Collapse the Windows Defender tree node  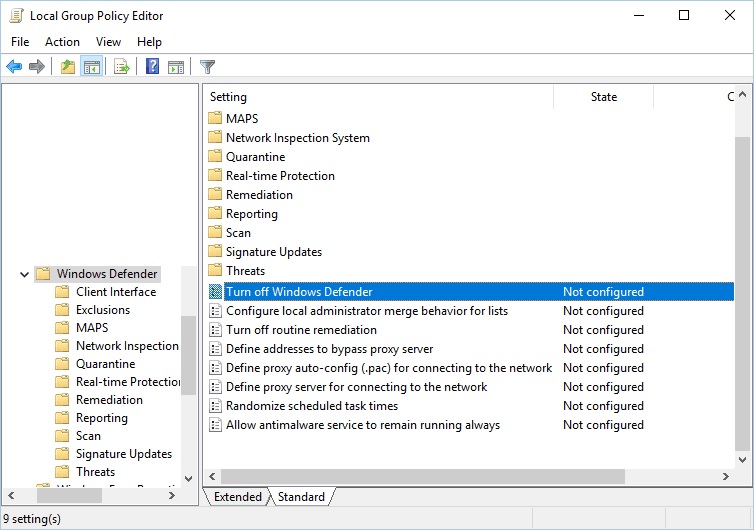[24, 274]
